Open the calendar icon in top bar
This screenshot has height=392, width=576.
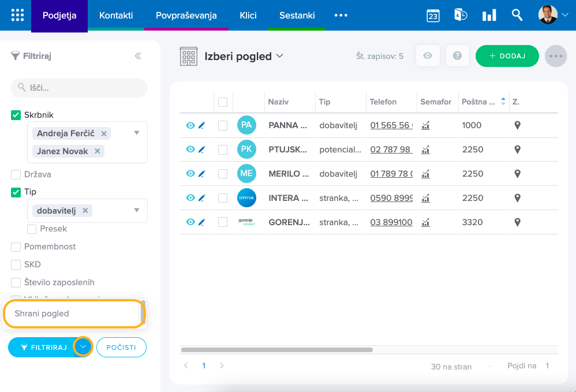433,16
